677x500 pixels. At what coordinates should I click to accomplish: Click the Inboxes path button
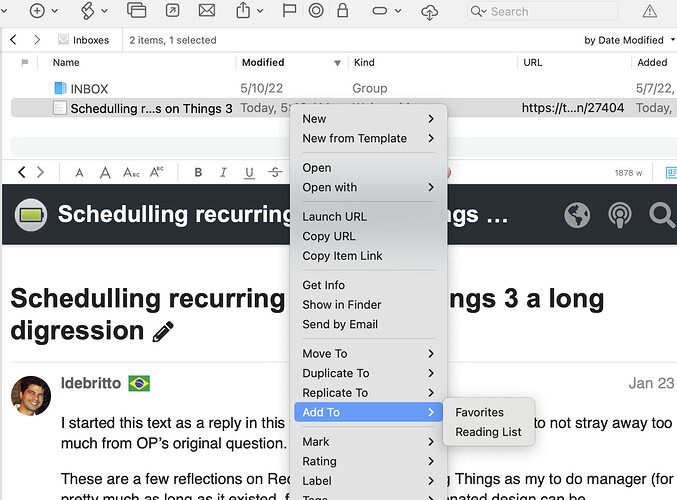click(84, 40)
